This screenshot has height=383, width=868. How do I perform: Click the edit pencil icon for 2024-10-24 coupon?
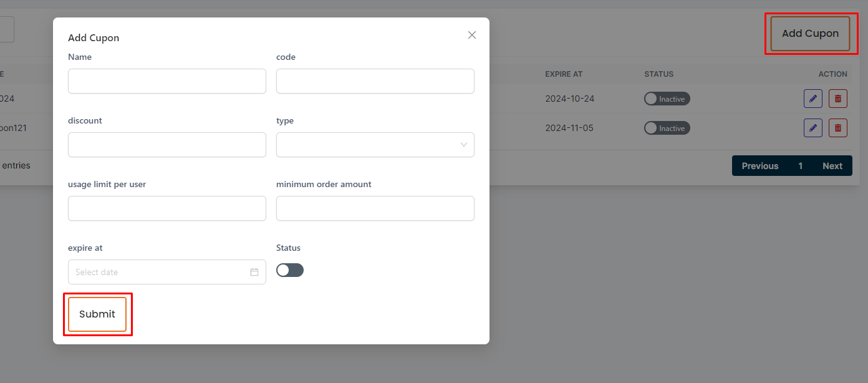813,99
